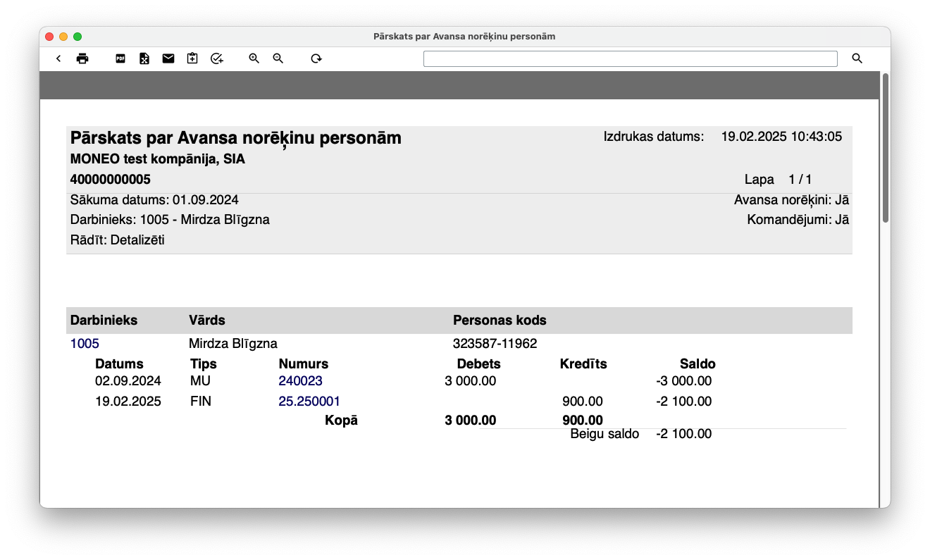
Task: Select the MU type cell
Action: tap(201, 381)
